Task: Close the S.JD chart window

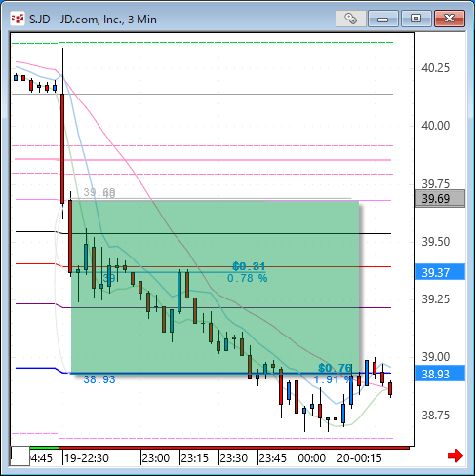Action: 450,19
